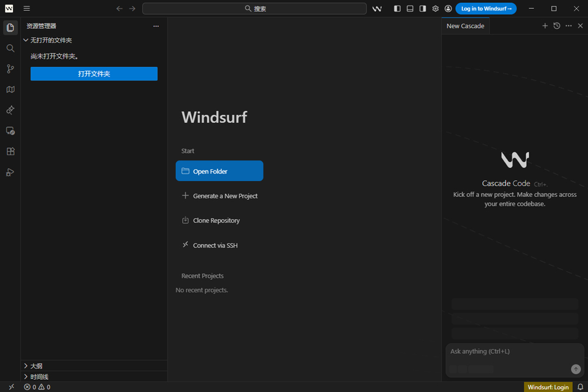
Task: Open the Explorer view in activity bar
Action: [x=10, y=28]
